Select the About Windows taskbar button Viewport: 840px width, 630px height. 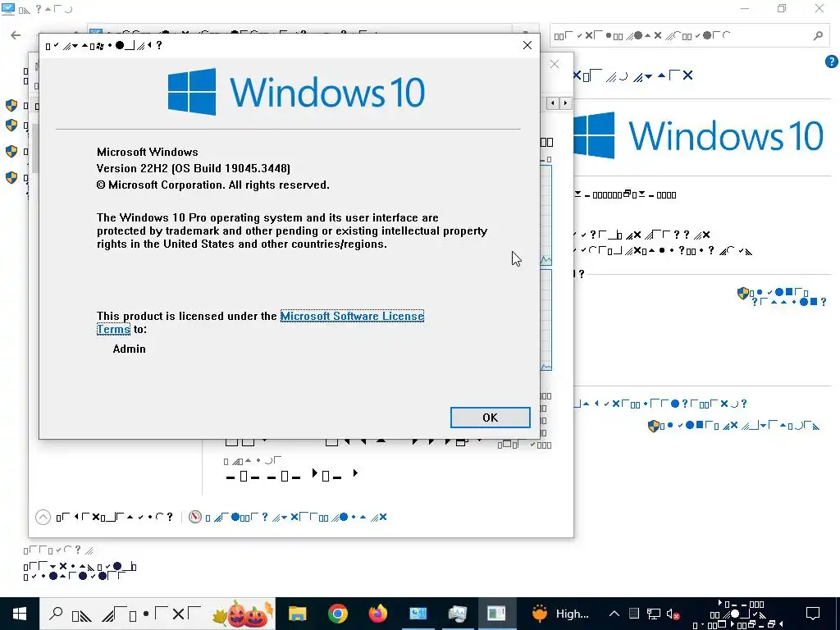coord(497,614)
